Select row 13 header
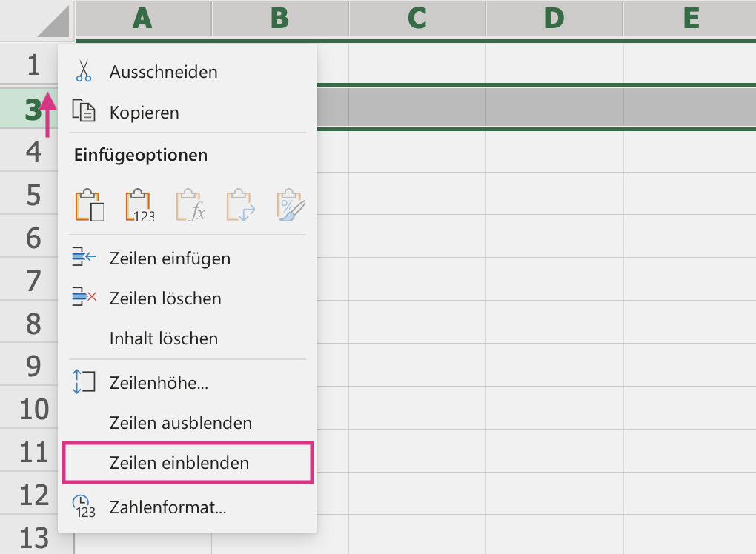This screenshot has width=756, height=554. pyautogui.click(x=34, y=537)
